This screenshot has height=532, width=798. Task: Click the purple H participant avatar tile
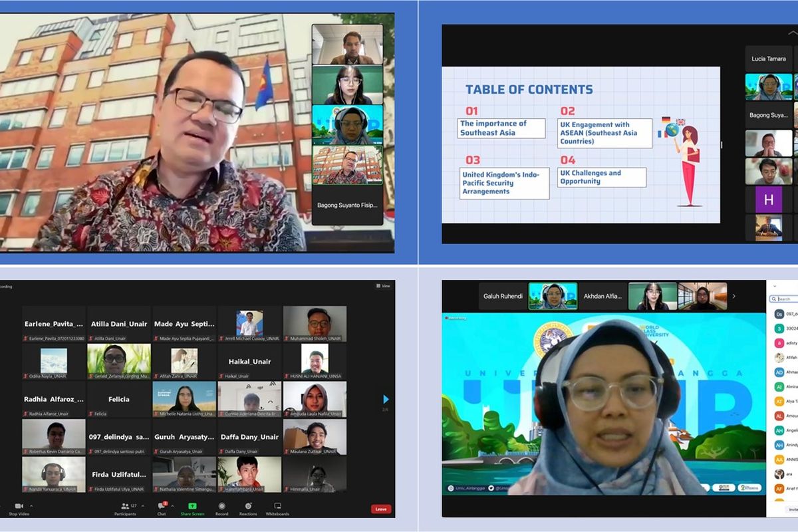click(x=768, y=199)
